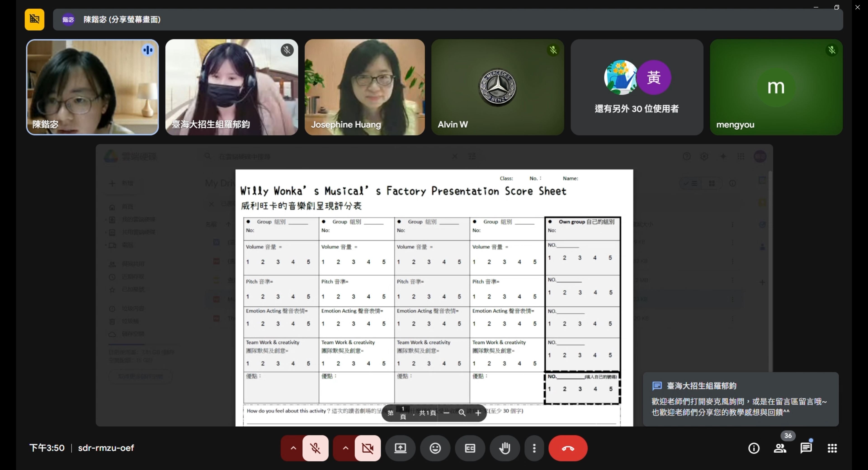Click the yellow hide presentation icon at top-left

(34, 19)
